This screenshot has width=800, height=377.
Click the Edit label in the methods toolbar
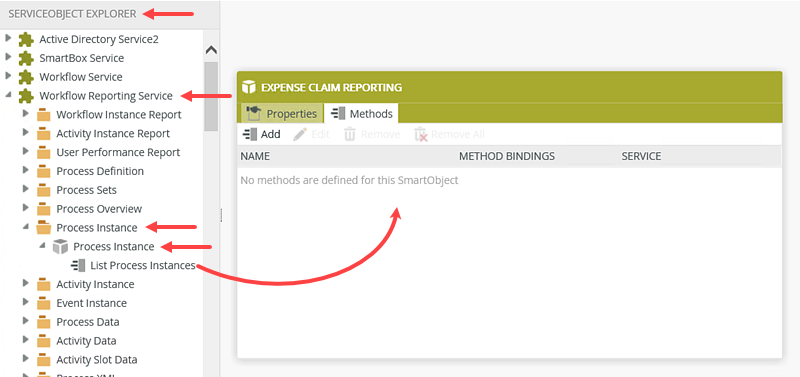[x=320, y=135]
